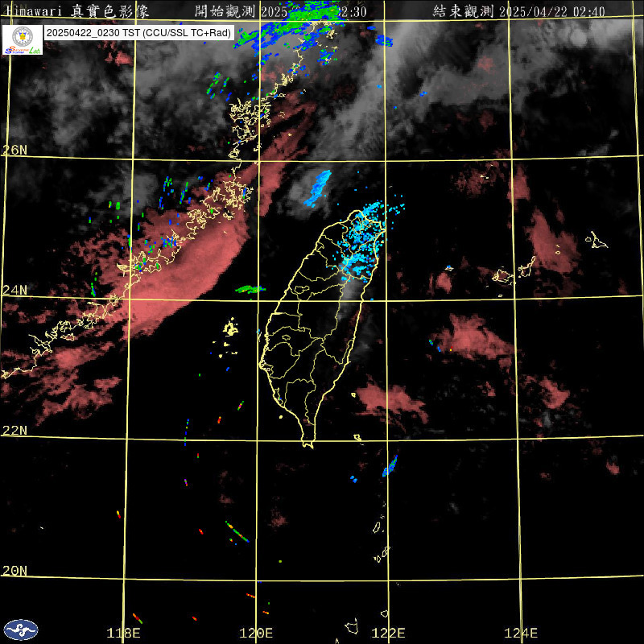The image size is (644, 644).
Task: Click the small blue radar echo southeast of Taiwan
Action: [x=390, y=465]
